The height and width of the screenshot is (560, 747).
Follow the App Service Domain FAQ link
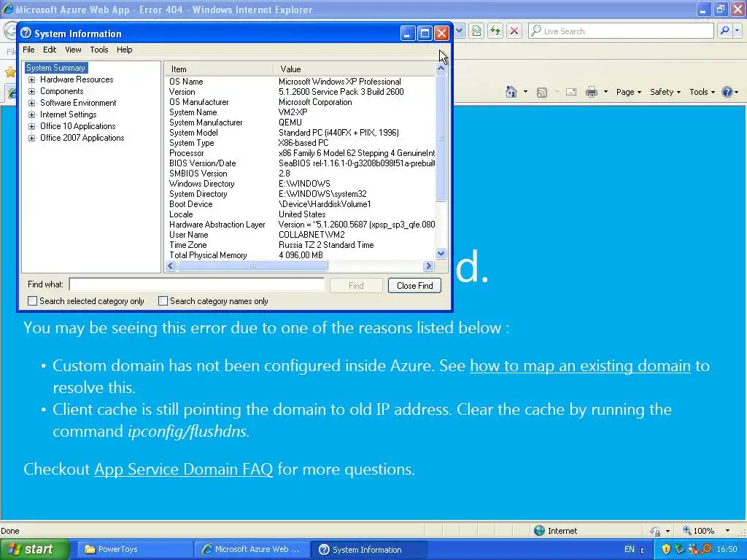(x=183, y=469)
